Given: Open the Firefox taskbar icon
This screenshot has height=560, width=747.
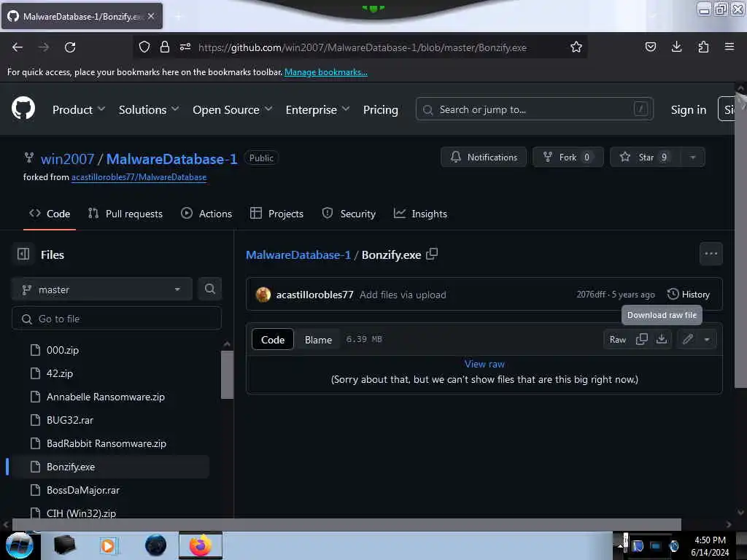Looking at the screenshot, I should 201,545.
